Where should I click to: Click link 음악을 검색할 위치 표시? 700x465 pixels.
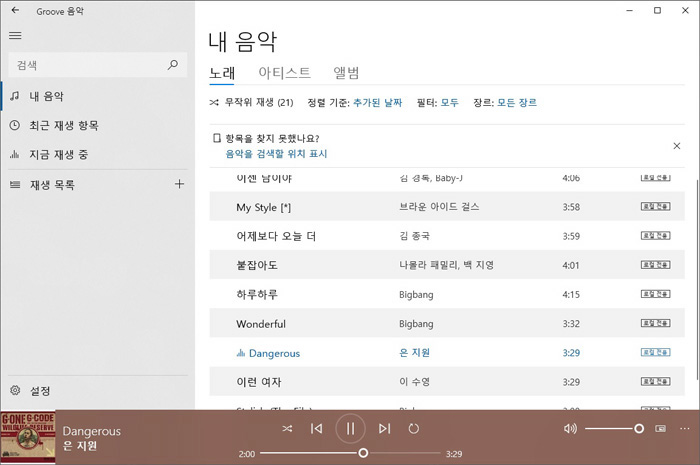tap(276, 154)
